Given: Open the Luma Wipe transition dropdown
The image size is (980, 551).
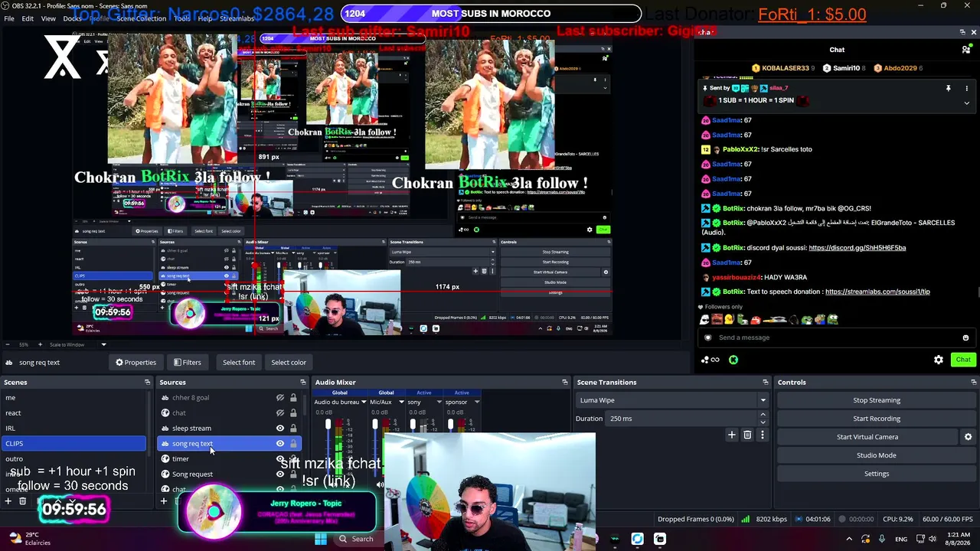Looking at the screenshot, I should (671, 400).
